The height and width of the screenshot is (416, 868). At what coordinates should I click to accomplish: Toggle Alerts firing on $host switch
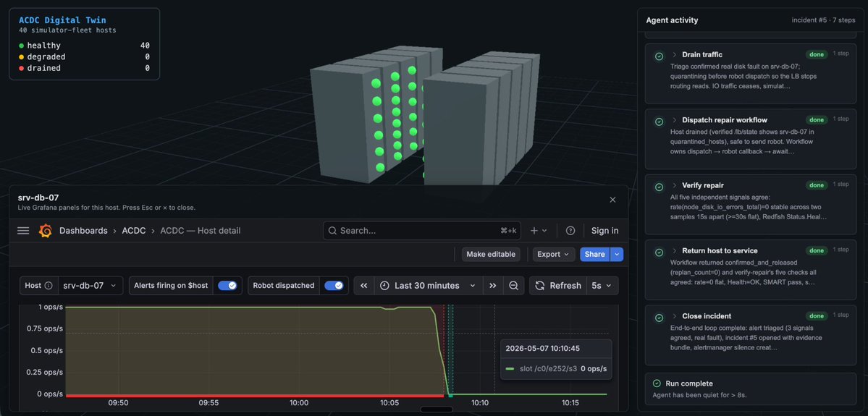click(227, 286)
